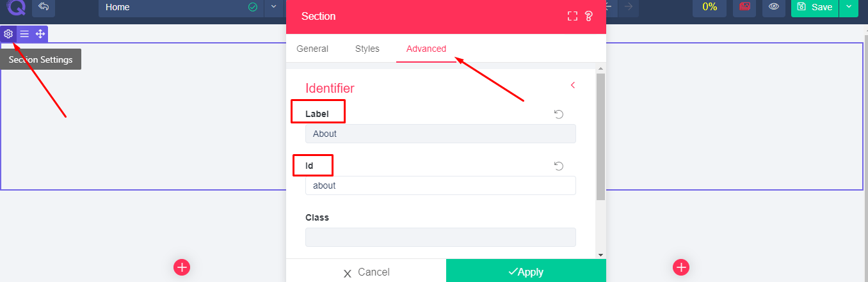This screenshot has width=868, height=282.
Task: Toggle the preview eye icon
Action: pyautogui.click(x=774, y=7)
